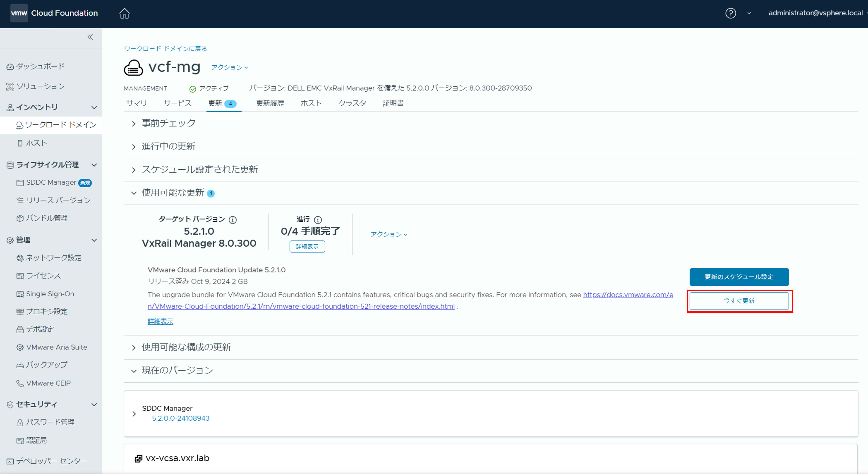The image size is (868, 474).
Task: Open ソリューション in sidebar
Action: pos(35,87)
